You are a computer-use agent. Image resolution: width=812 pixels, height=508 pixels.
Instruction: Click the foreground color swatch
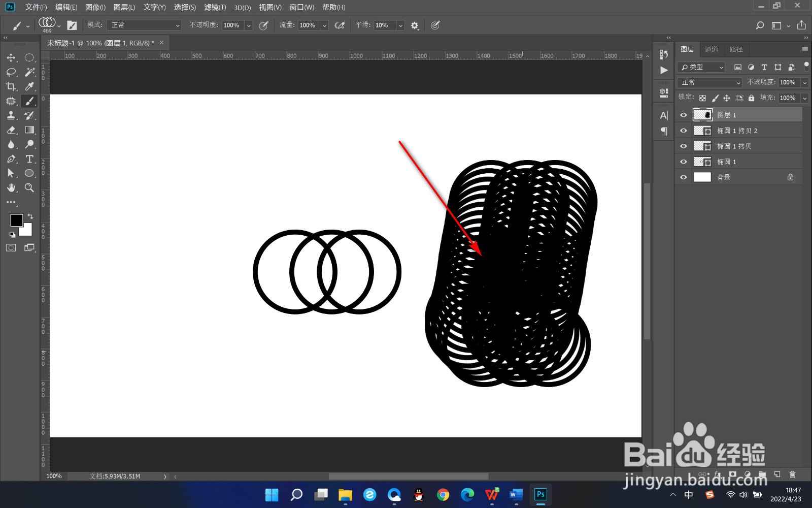coord(16,220)
